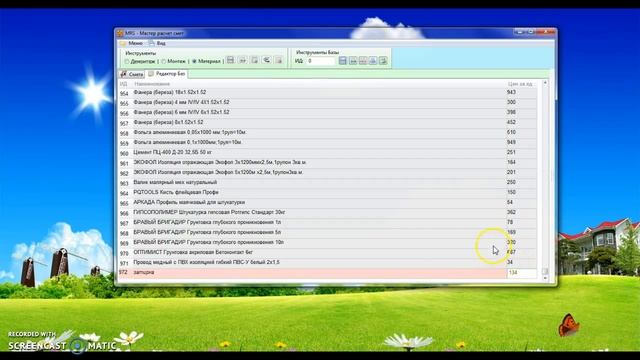Select row 957 Фанера (береза) 8x1.52x1.52
This screenshot has width=640, height=360.
tap(327, 122)
